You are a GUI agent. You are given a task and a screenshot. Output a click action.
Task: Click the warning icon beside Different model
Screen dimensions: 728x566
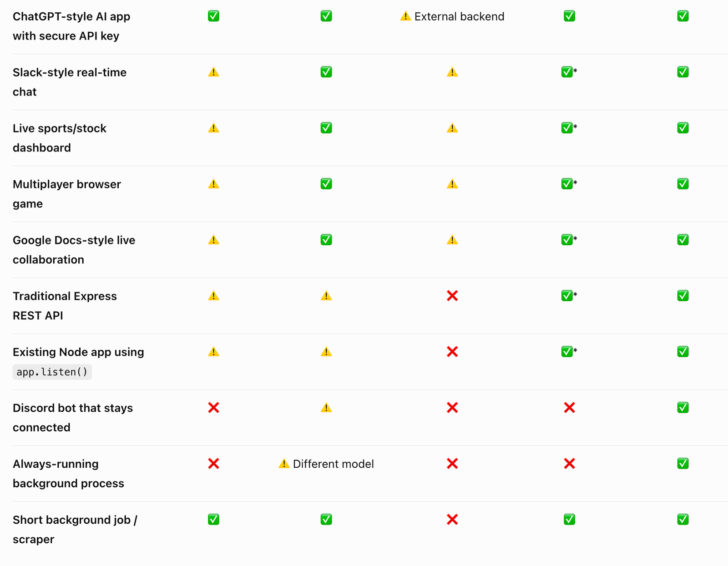click(284, 464)
